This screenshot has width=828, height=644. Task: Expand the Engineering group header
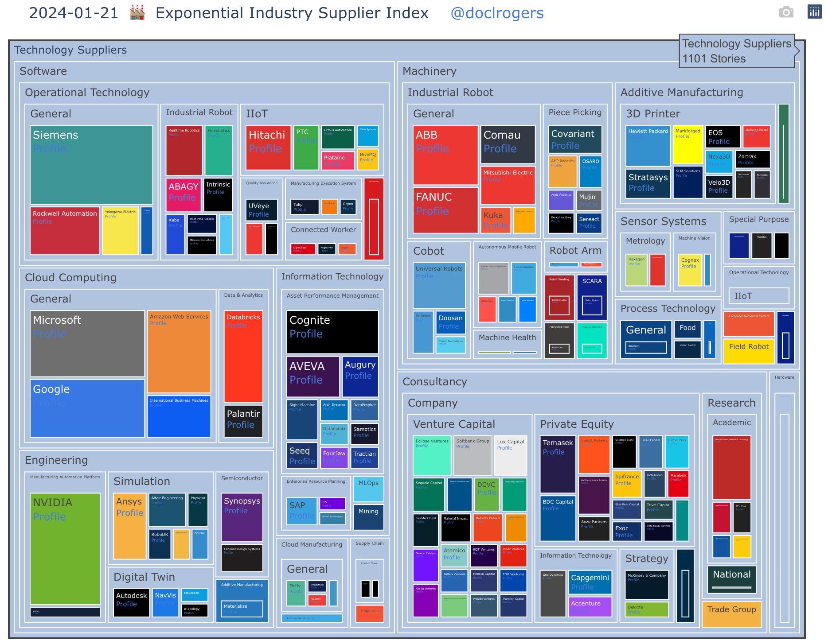pos(56,460)
